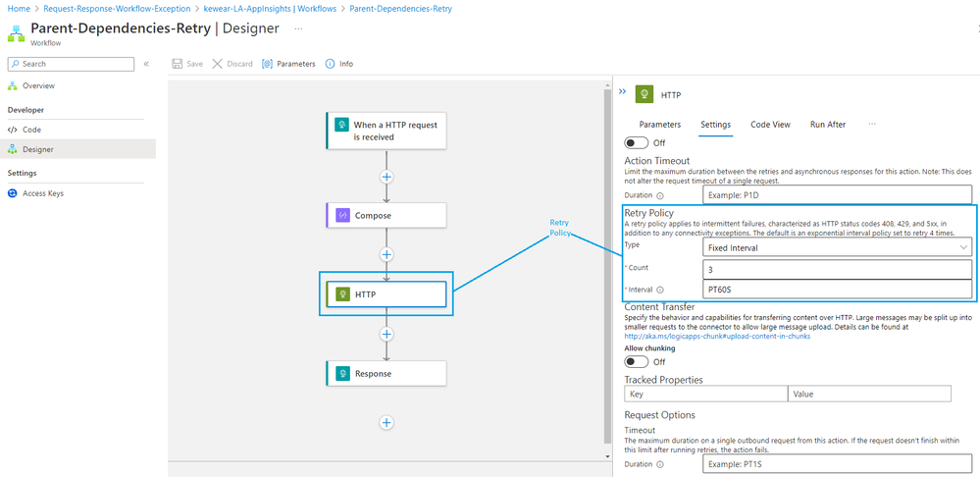980x477 pixels.
Task: Open the aka.ms logicapps-chunk link
Action: pyautogui.click(x=717, y=336)
